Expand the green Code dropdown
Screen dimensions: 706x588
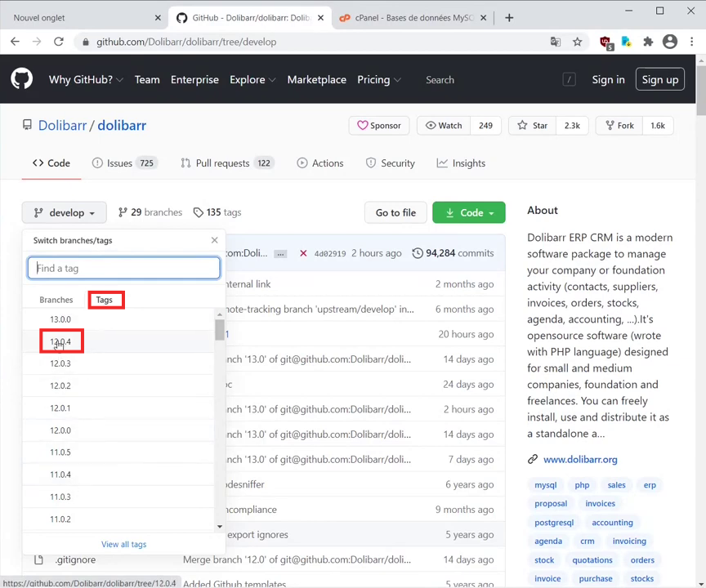coord(468,212)
